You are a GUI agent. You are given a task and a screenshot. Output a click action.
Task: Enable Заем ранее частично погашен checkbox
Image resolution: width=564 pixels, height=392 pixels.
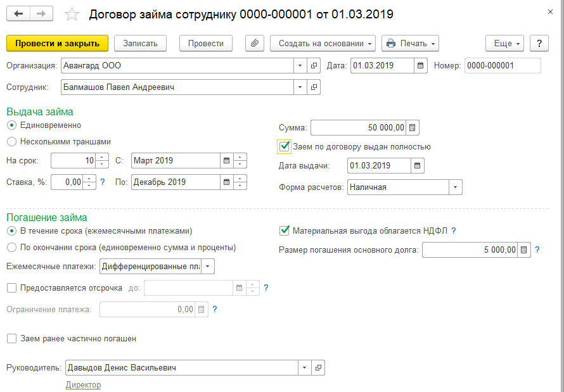[x=12, y=338]
